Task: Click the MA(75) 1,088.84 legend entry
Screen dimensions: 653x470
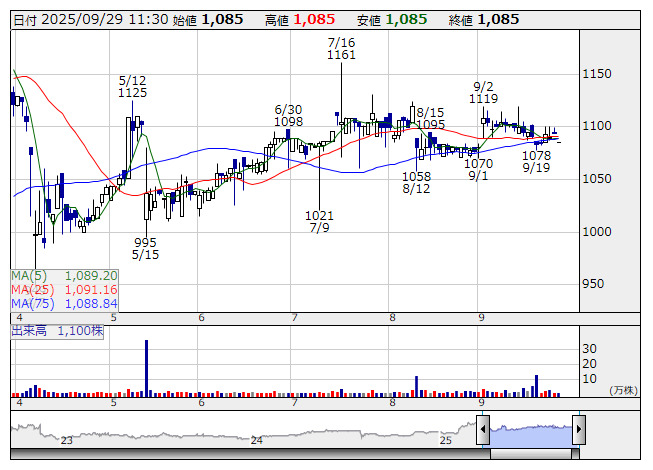Action: click(x=65, y=304)
